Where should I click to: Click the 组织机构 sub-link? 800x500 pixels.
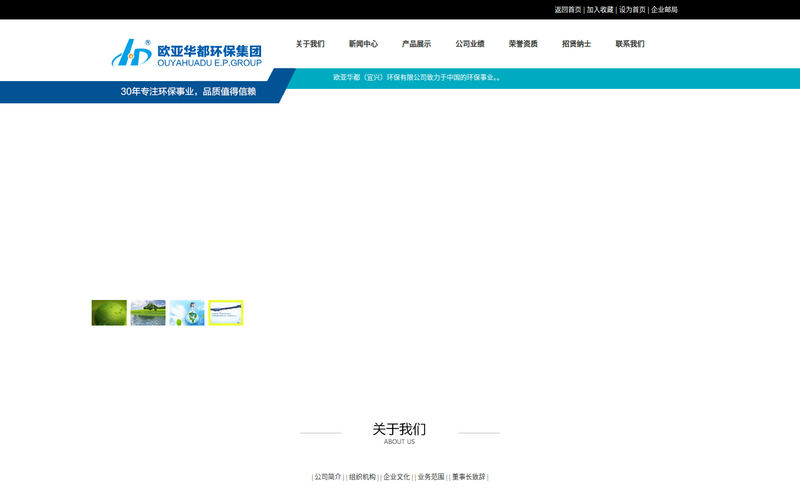click(362, 477)
